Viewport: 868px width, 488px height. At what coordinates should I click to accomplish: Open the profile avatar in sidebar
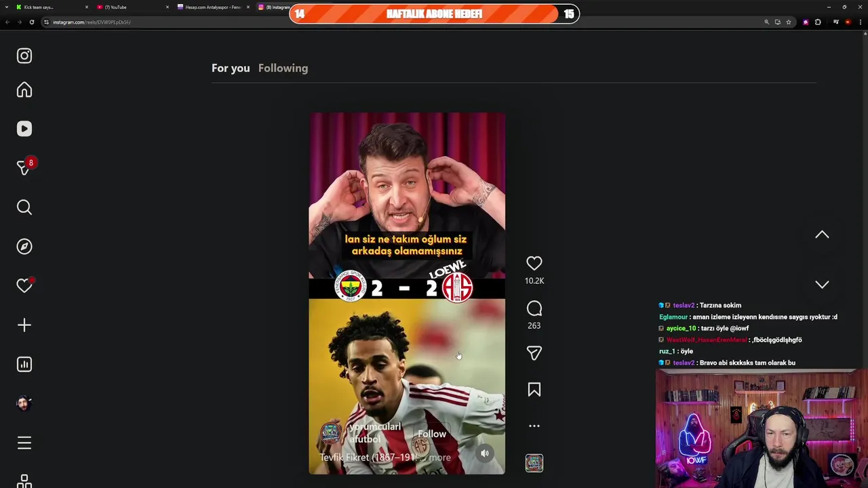click(x=24, y=403)
